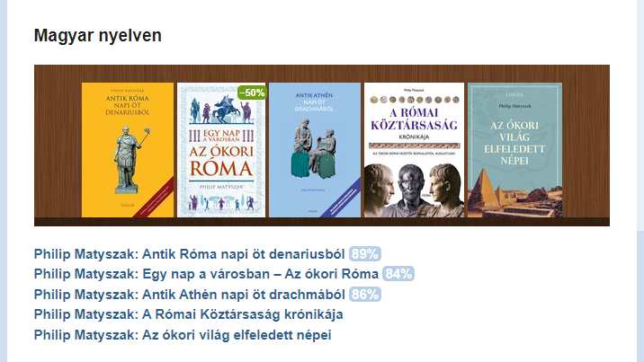Click the blue suitcase on the Antik Athén cover
This screenshot has width=644, height=362.
[300, 162]
